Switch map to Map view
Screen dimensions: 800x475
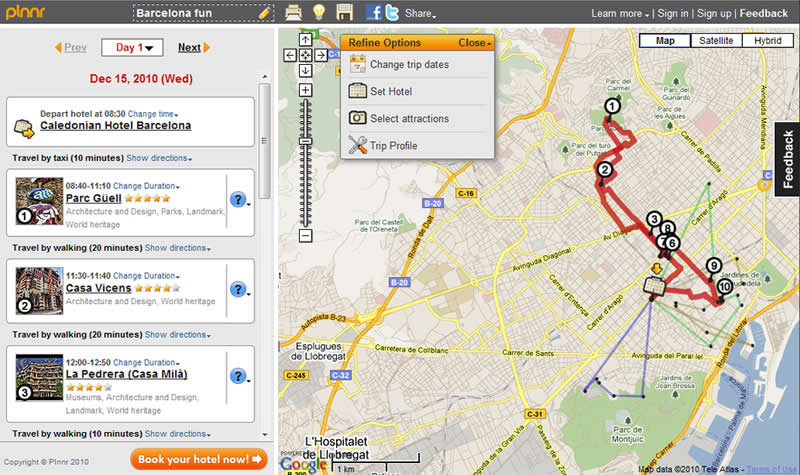(x=665, y=40)
